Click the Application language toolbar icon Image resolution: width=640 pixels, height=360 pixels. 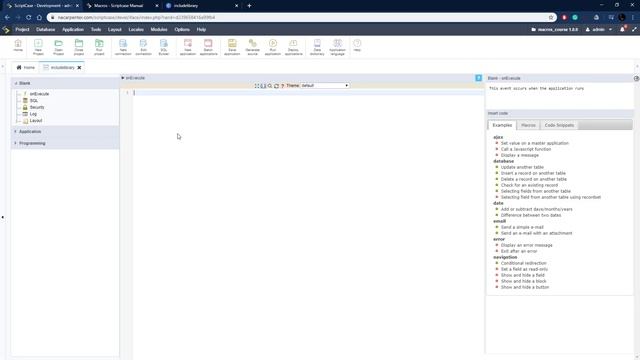pos(338,47)
